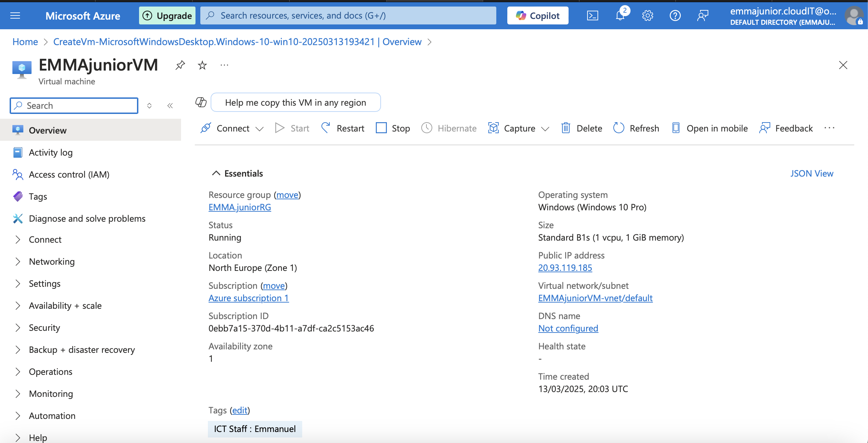The height and width of the screenshot is (443, 868).
Task: Open the Help question mark icon
Action: pyautogui.click(x=675, y=15)
